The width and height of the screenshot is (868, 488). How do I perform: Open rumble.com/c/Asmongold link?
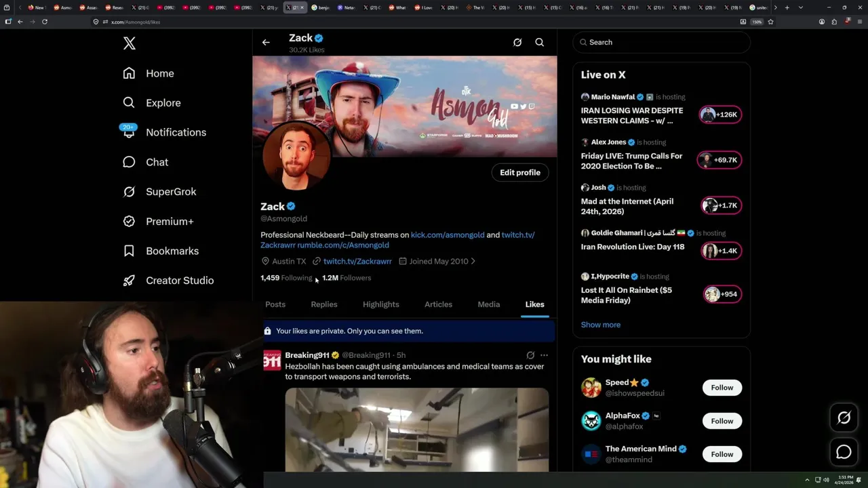[x=343, y=245]
